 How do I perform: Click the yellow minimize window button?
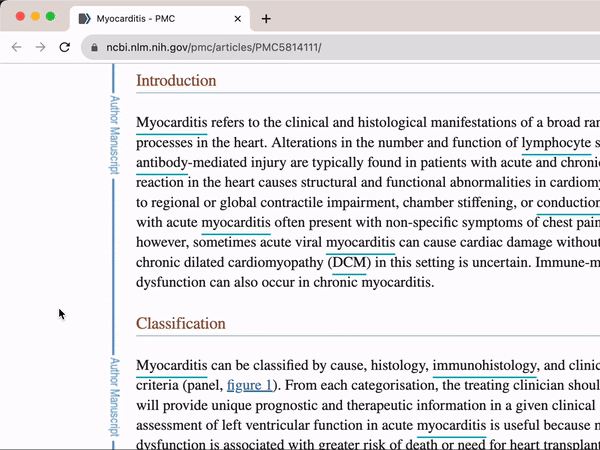[x=35, y=16]
